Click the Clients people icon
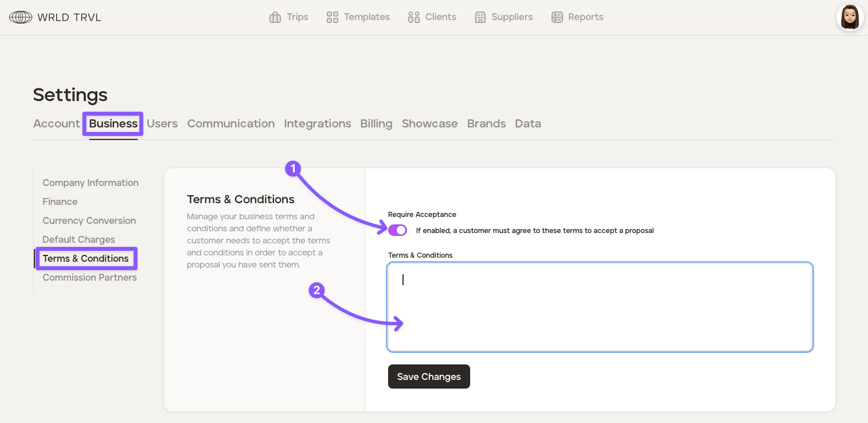The image size is (868, 423). click(414, 17)
